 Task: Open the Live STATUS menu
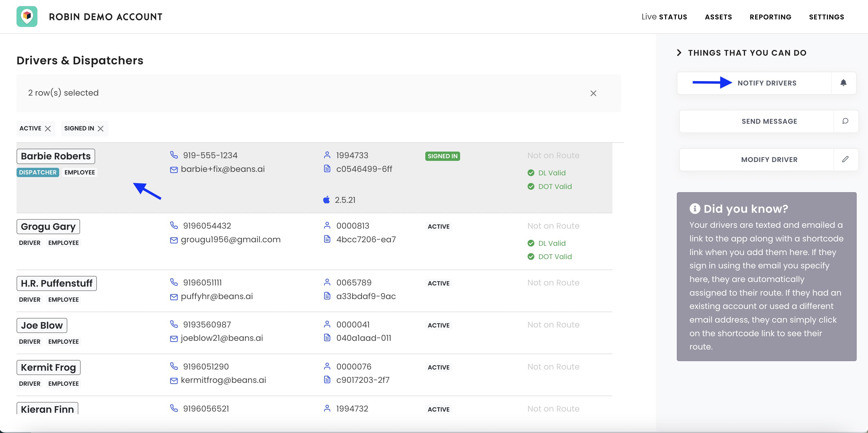pyautogui.click(x=664, y=17)
